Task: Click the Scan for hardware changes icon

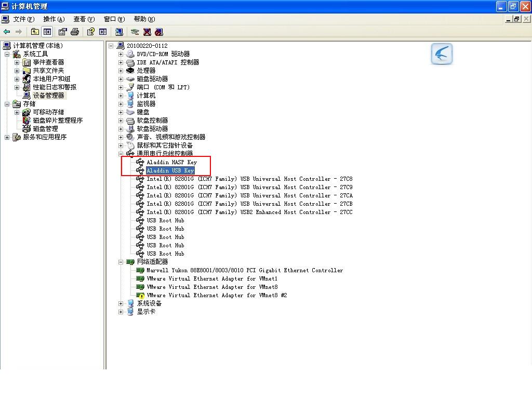Action: (x=119, y=32)
